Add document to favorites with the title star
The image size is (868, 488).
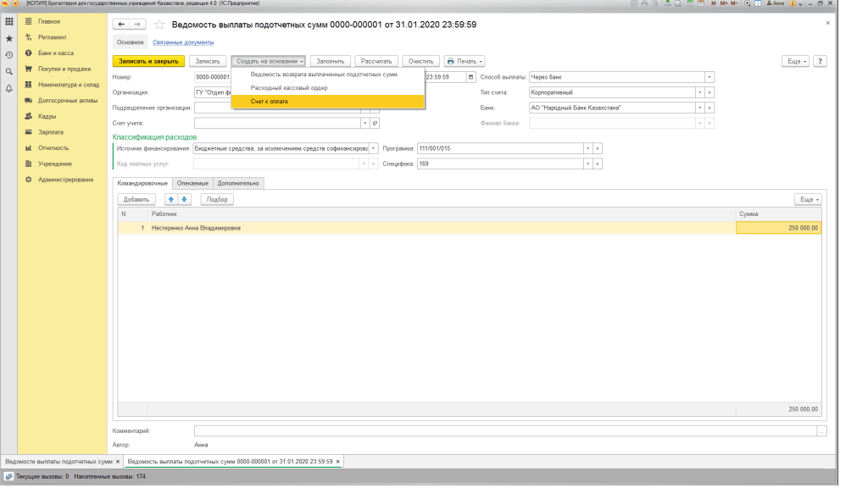[x=159, y=25]
